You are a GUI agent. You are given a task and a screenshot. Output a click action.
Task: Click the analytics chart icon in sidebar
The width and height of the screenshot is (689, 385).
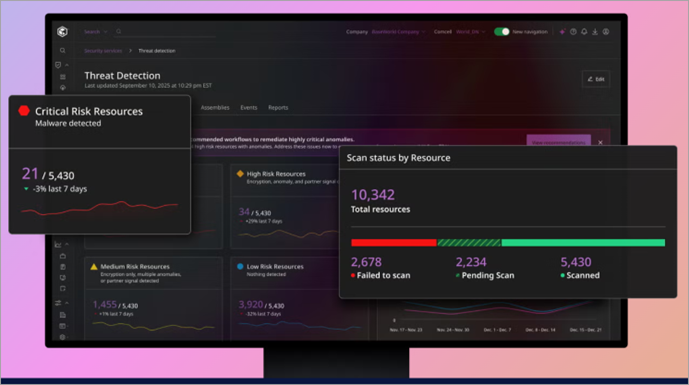click(x=58, y=244)
